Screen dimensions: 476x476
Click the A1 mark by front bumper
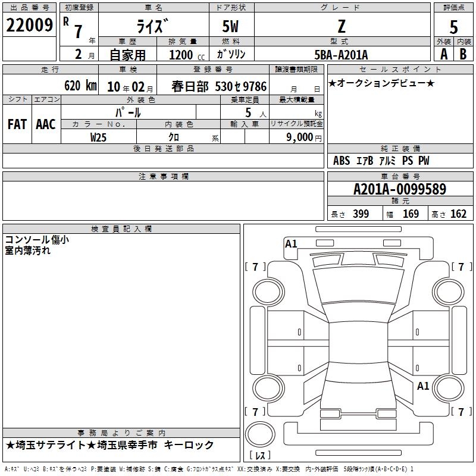[291, 244]
